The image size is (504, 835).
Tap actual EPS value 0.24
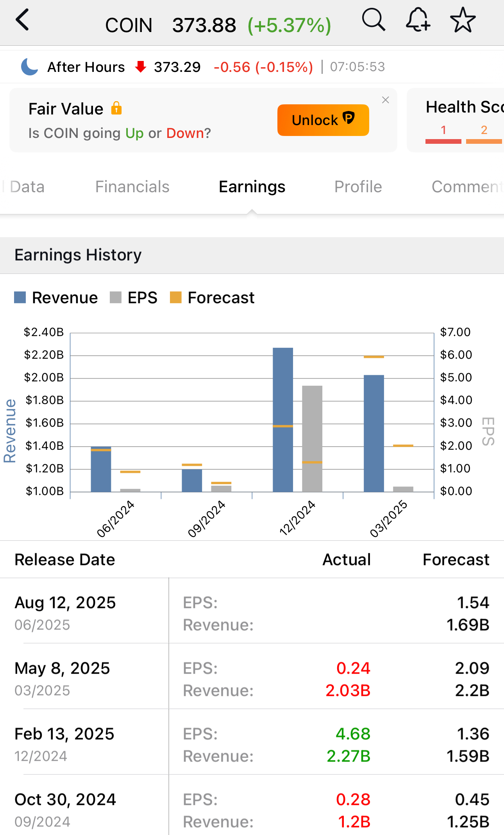click(353, 668)
